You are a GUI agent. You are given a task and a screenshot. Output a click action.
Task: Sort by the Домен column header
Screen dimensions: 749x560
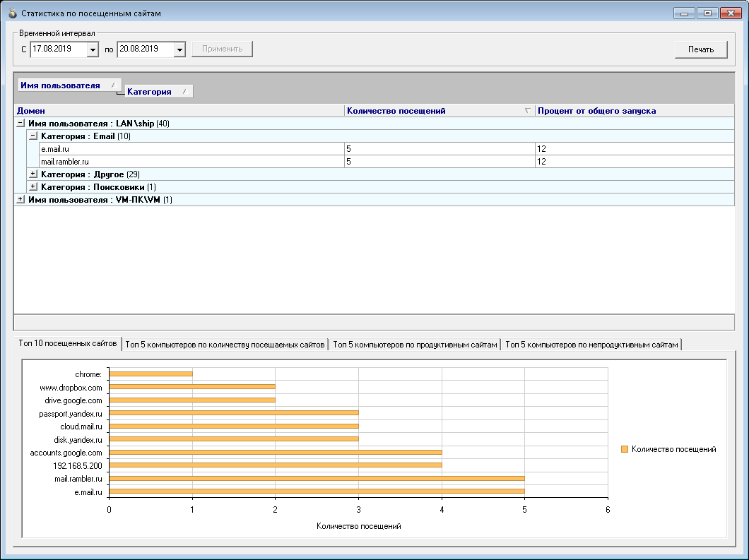(177, 111)
